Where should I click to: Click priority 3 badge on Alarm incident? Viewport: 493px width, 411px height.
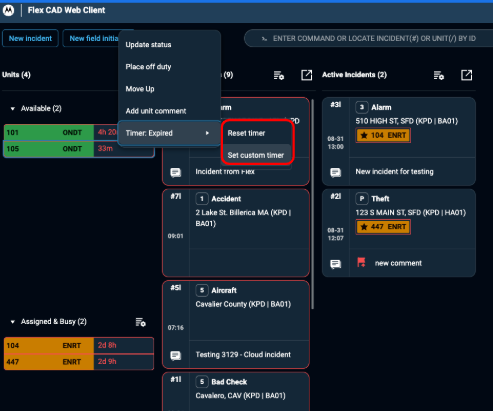tap(362, 107)
